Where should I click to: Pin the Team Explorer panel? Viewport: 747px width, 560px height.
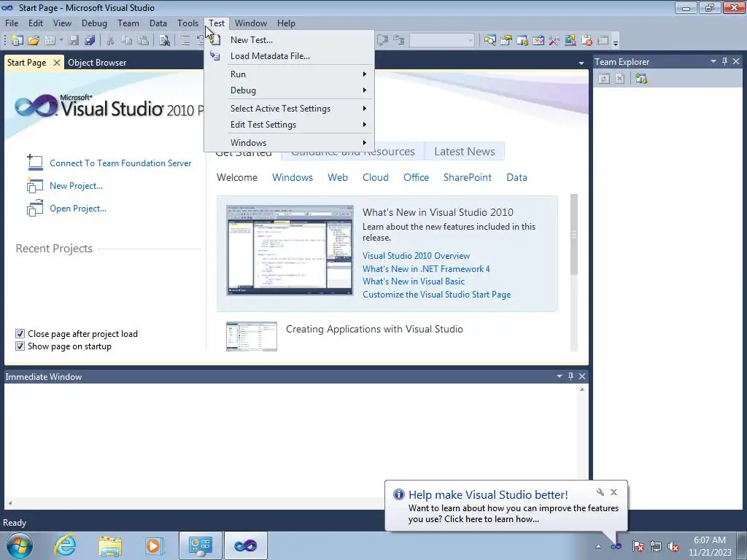724,61
